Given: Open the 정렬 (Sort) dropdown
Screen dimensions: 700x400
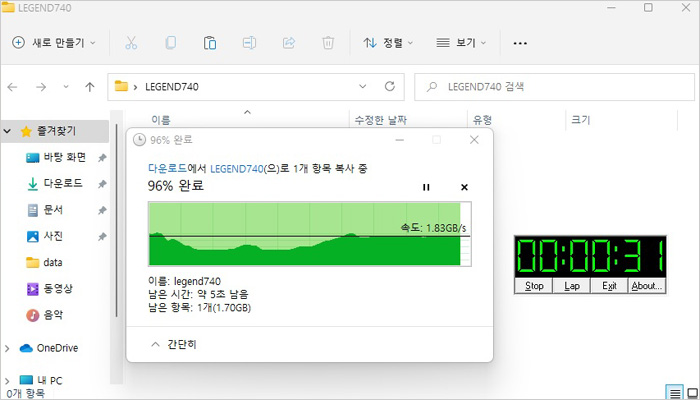Looking at the screenshot, I should [x=388, y=43].
